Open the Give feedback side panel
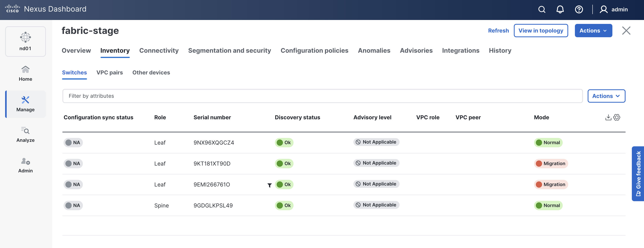 (638, 174)
